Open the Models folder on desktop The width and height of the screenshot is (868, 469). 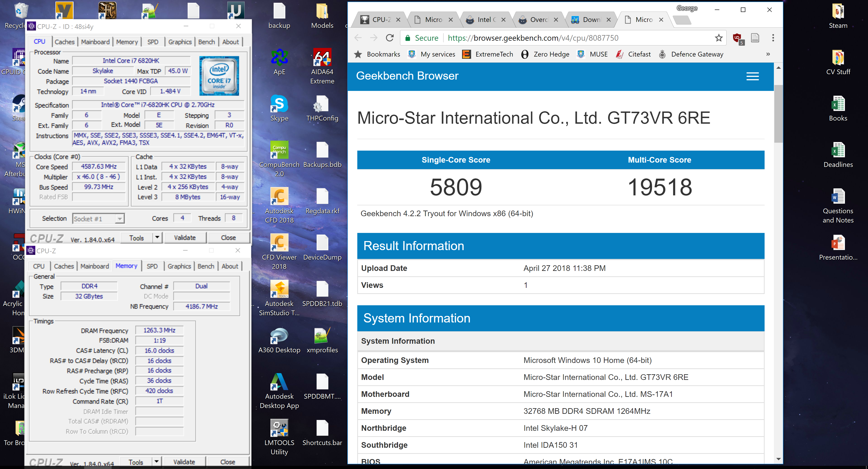point(322,15)
